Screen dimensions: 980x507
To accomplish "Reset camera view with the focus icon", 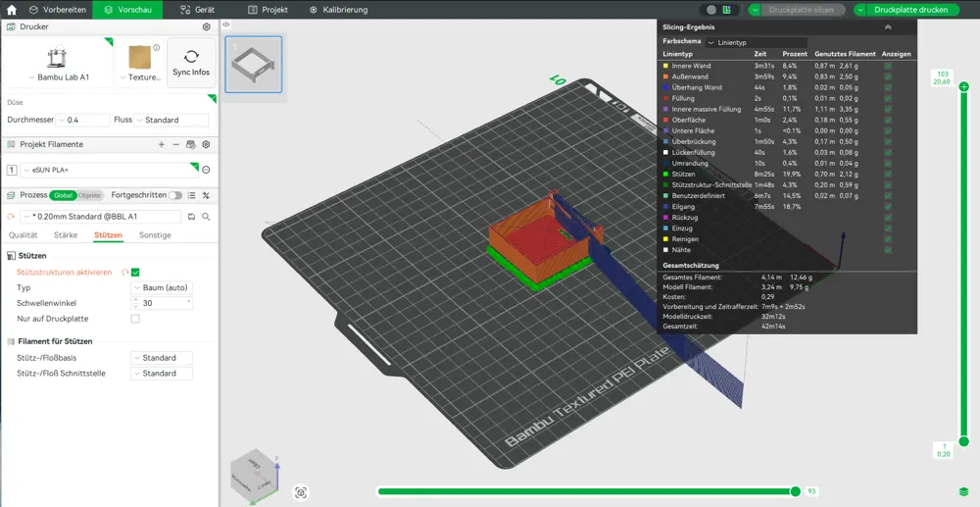I will tap(301, 492).
